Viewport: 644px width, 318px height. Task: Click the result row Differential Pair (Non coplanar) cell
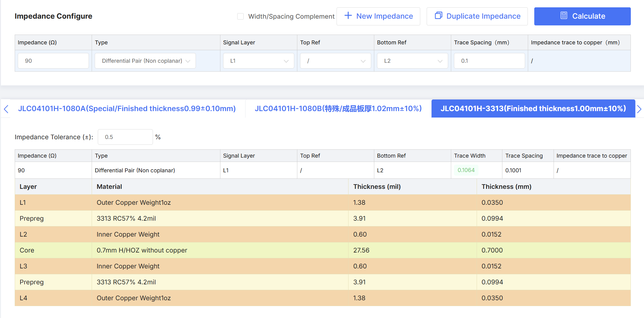[156, 170]
